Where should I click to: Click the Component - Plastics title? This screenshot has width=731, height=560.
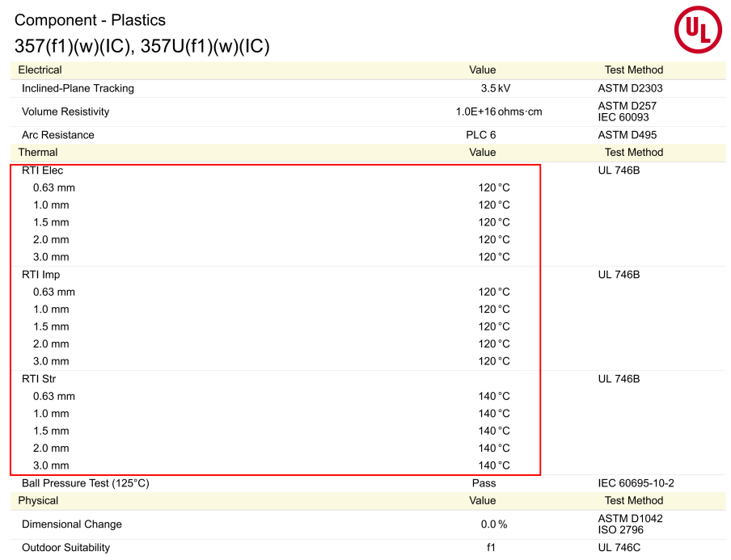pos(90,20)
